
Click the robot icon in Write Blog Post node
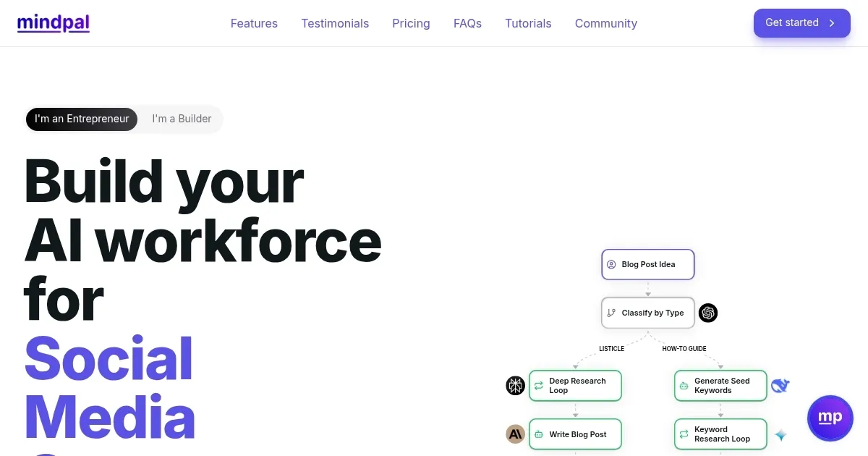click(538, 434)
